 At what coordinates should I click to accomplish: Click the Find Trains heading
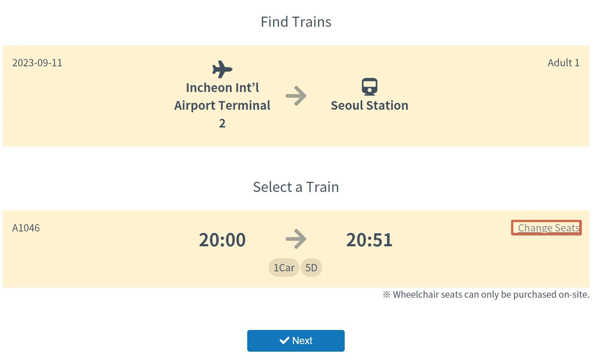[x=296, y=22]
